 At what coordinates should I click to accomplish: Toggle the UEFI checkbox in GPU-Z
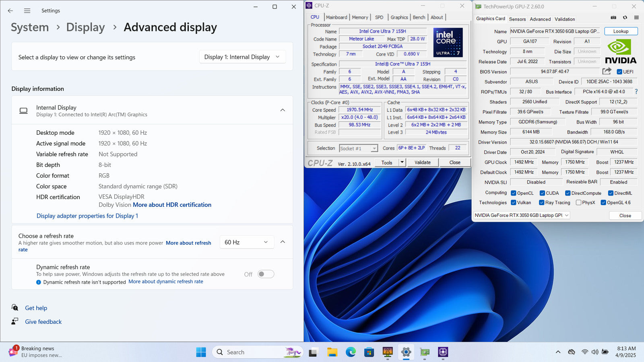(x=619, y=72)
